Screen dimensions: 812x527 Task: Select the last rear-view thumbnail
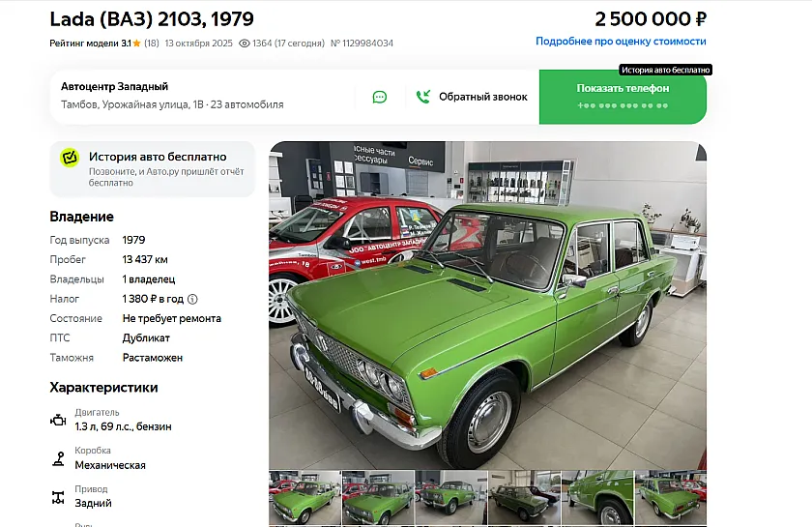click(x=671, y=497)
